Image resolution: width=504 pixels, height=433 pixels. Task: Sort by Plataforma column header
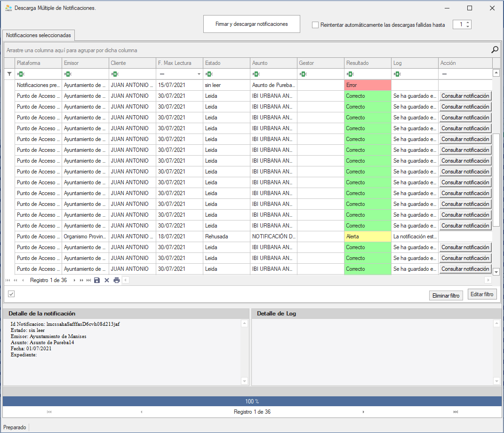[x=38, y=63]
